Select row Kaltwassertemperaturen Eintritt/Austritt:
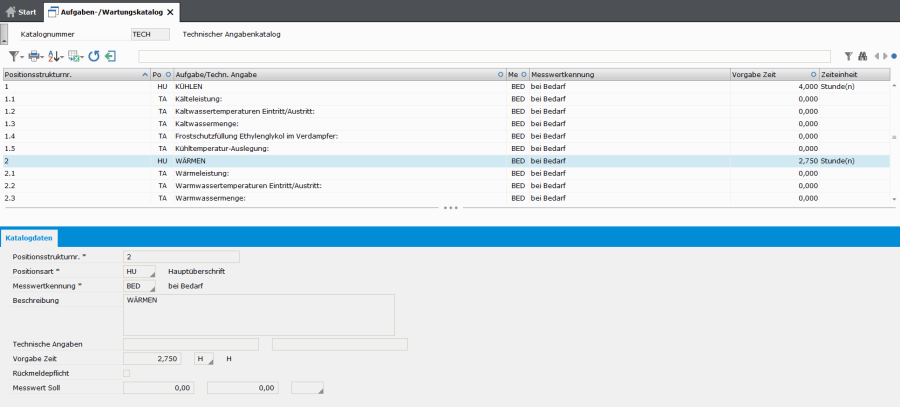This screenshot has width=900, height=407. pos(447,111)
